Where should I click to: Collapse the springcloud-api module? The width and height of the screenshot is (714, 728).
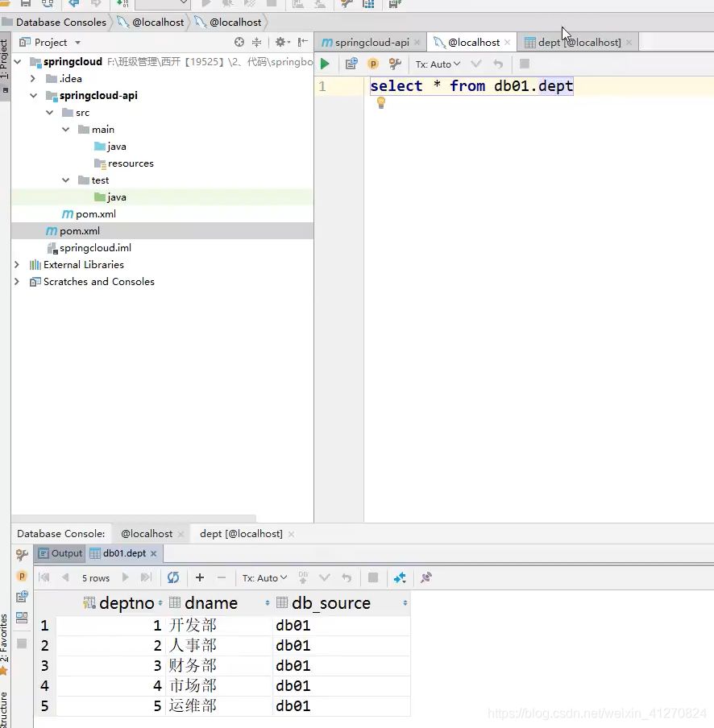tap(34, 95)
